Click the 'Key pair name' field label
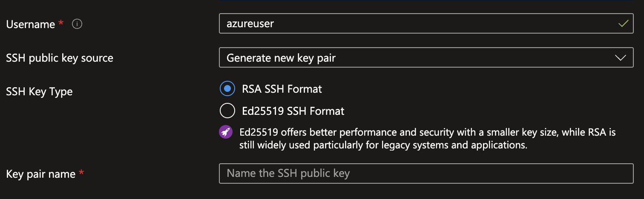 click(x=41, y=174)
